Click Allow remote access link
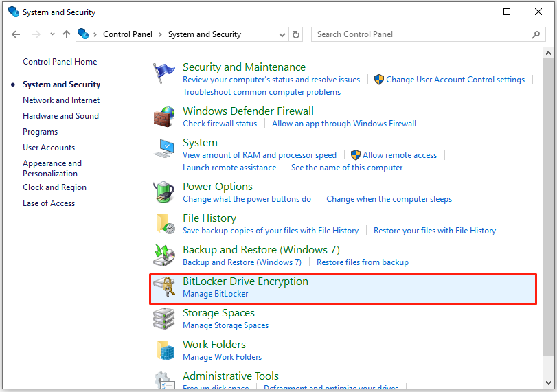The width and height of the screenshot is (557, 392). click(x=400, y=155)
